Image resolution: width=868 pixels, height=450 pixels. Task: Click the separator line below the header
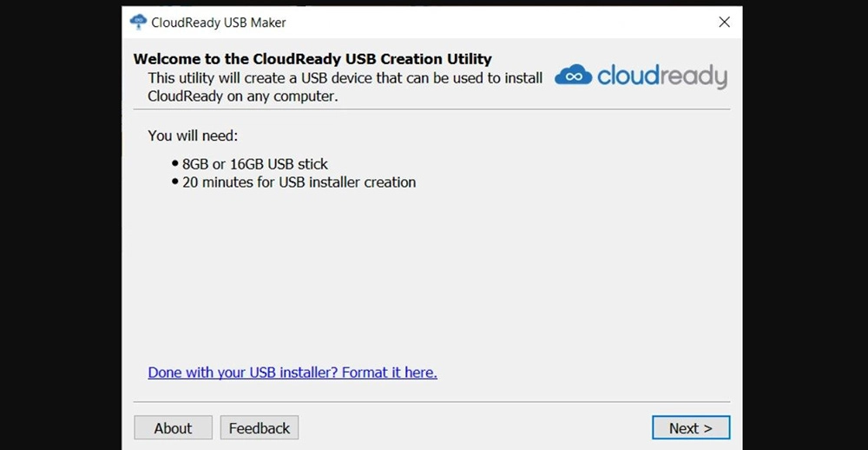click(431, 109)
